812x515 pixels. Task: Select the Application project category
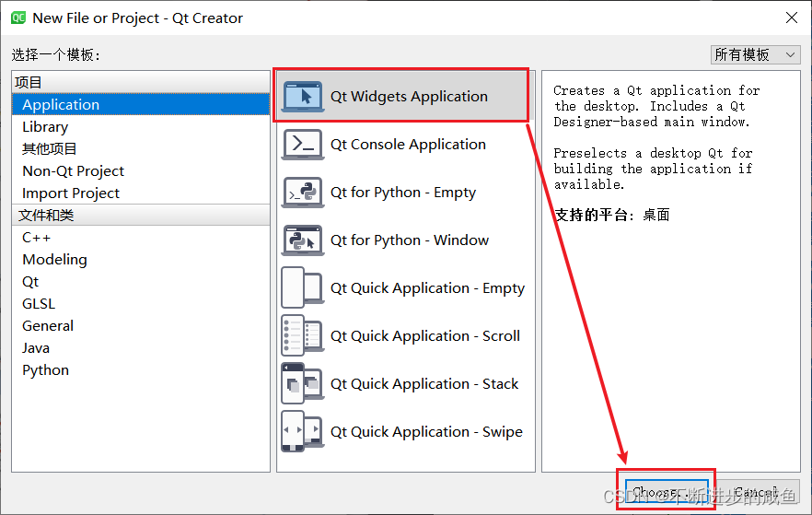[x=141, y=105]
